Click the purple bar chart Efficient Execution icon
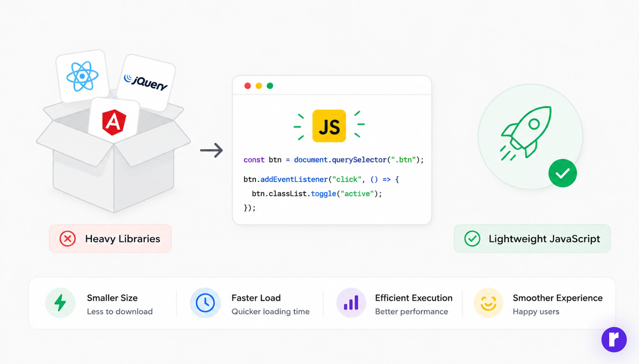This screenshot has height=364, width=639. click(351, 303)
